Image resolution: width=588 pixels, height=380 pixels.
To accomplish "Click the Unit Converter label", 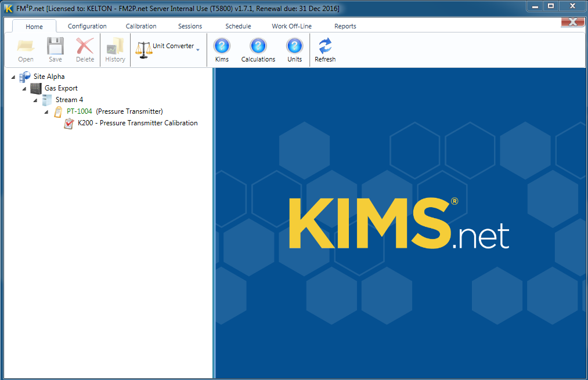I will click(x=173, y=46).
